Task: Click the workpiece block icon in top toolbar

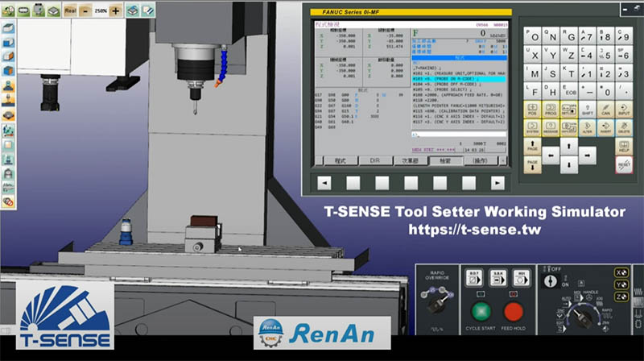Action: coord(54,10)
